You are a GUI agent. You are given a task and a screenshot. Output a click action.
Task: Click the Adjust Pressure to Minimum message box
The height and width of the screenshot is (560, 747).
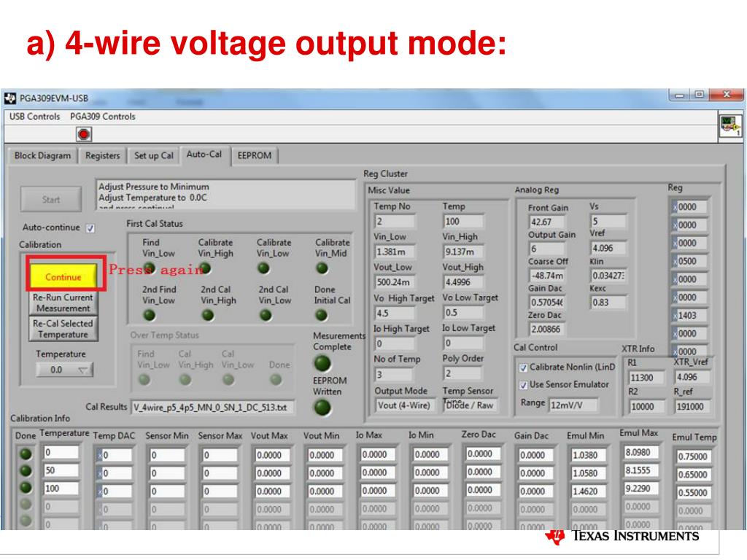(x=226, y=195)
